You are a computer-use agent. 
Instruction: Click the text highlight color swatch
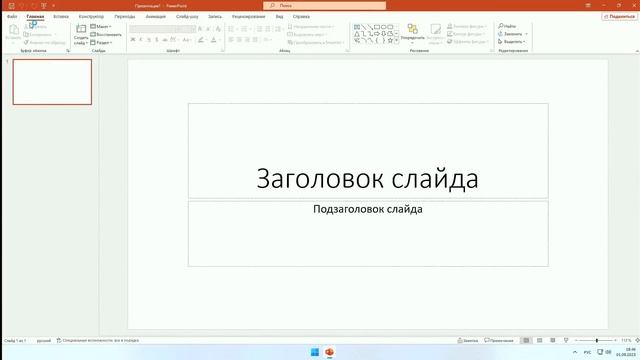click(200, 40)
